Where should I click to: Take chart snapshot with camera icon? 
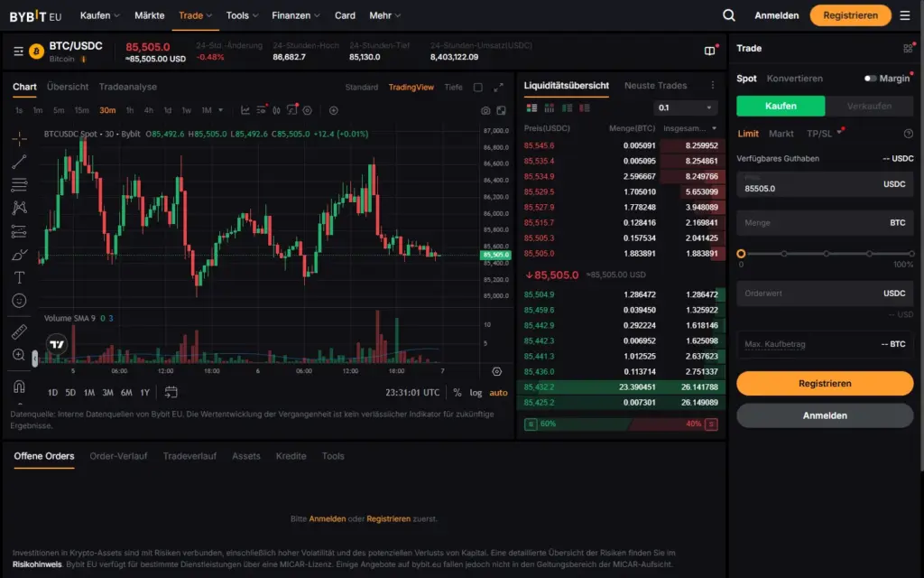(x=485, y=110)
